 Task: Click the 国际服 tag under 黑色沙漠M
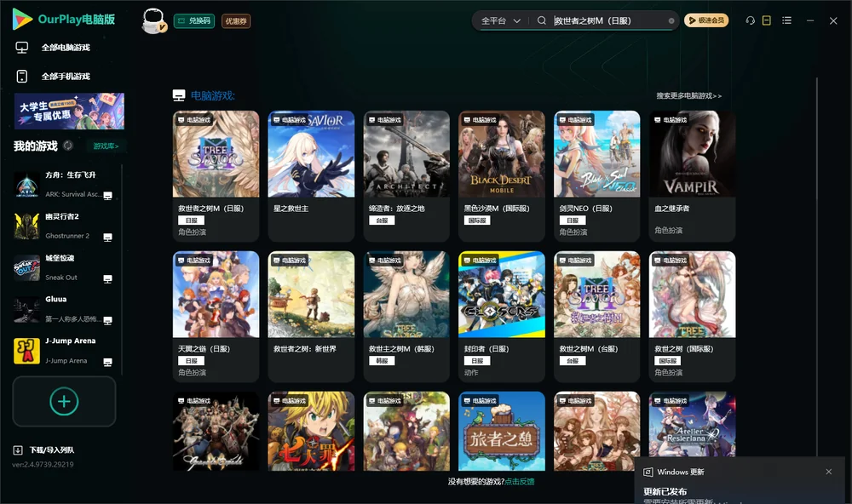(x=477, y=220)
